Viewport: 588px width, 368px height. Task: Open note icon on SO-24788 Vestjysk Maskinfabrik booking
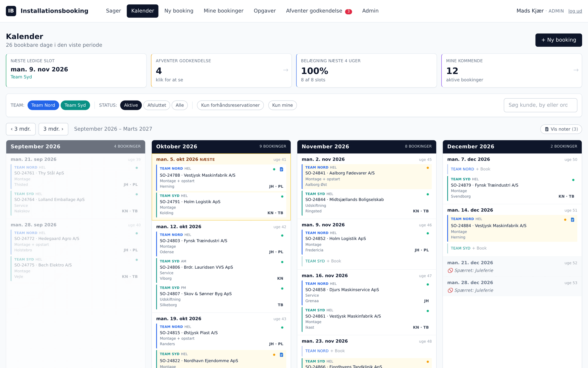pyautogui.click(x=282, y=169)
